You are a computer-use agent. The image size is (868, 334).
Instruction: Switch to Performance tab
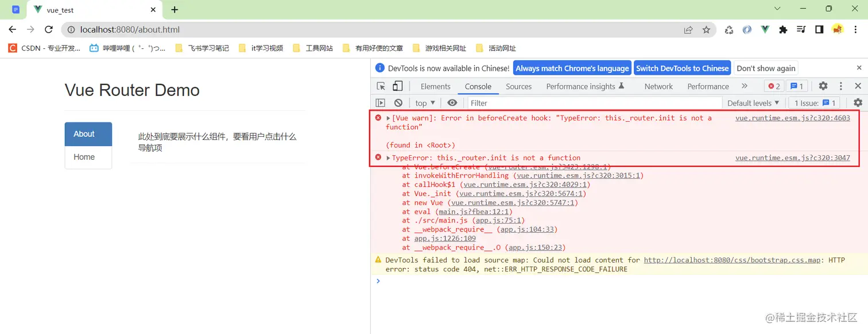tap(708, 86)
